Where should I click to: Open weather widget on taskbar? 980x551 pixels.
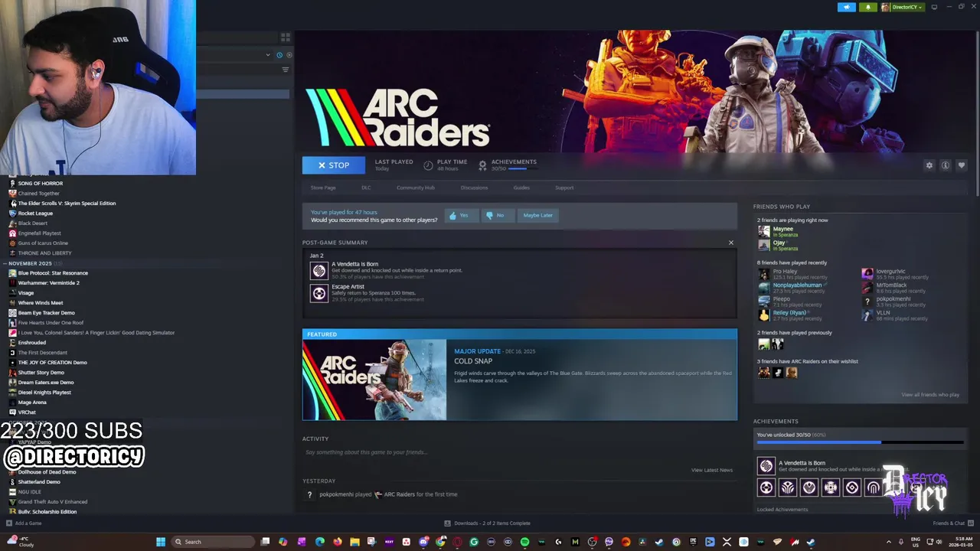point(21,542)
